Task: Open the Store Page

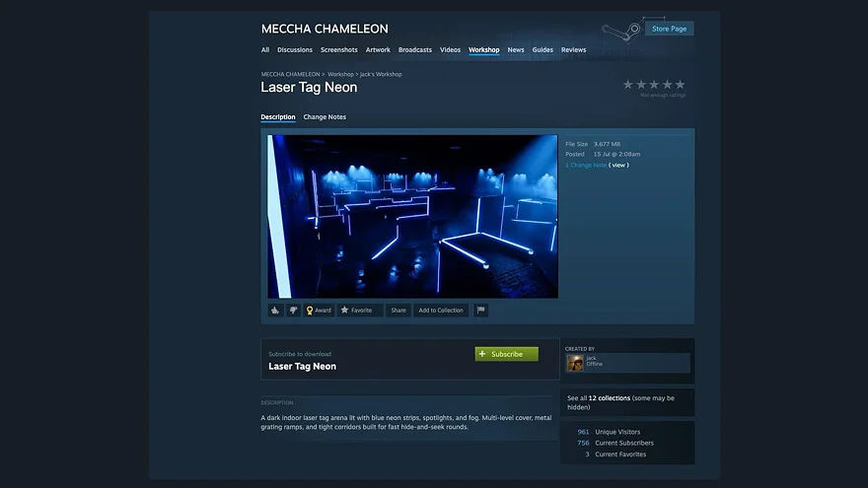Action: [x=670, y=29]
